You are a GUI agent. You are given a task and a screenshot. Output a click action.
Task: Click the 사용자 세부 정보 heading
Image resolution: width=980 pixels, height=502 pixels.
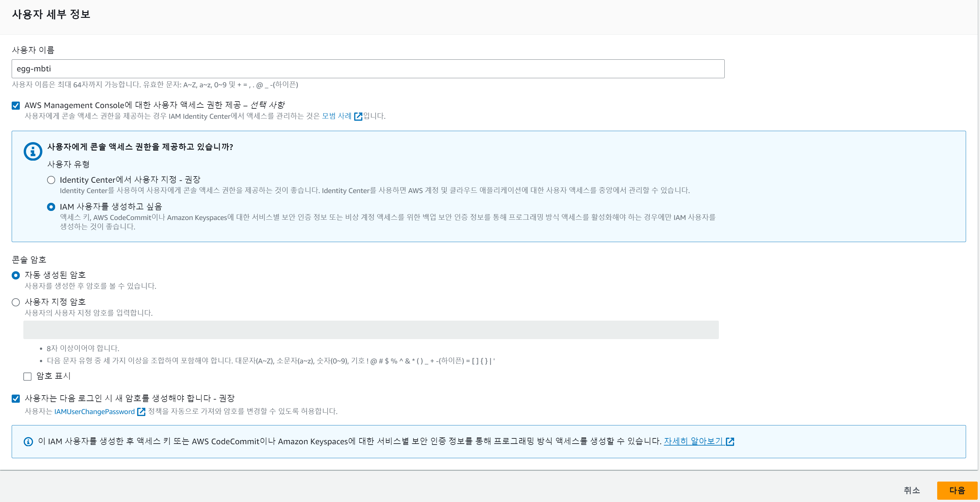click(51, 14)
